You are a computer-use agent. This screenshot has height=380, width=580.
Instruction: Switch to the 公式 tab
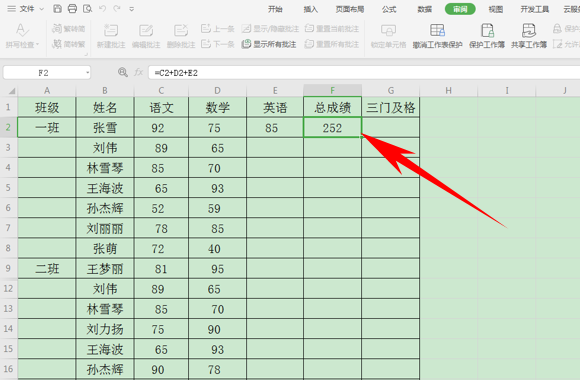[x=389, y=9]
